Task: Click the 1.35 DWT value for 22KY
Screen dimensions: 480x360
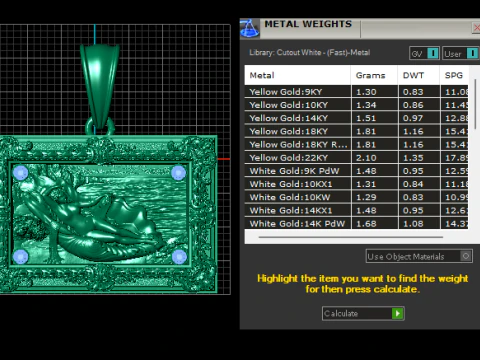Action: tap(413, 158)
